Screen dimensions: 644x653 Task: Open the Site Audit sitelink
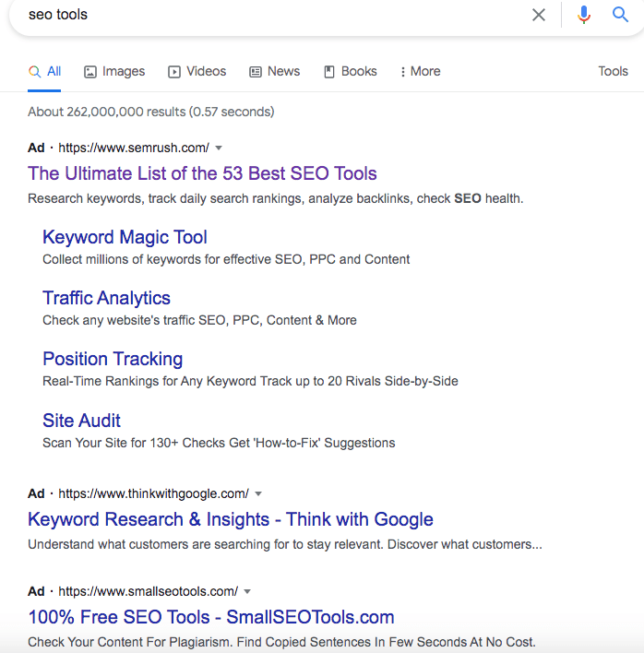(x=81, y=421)
